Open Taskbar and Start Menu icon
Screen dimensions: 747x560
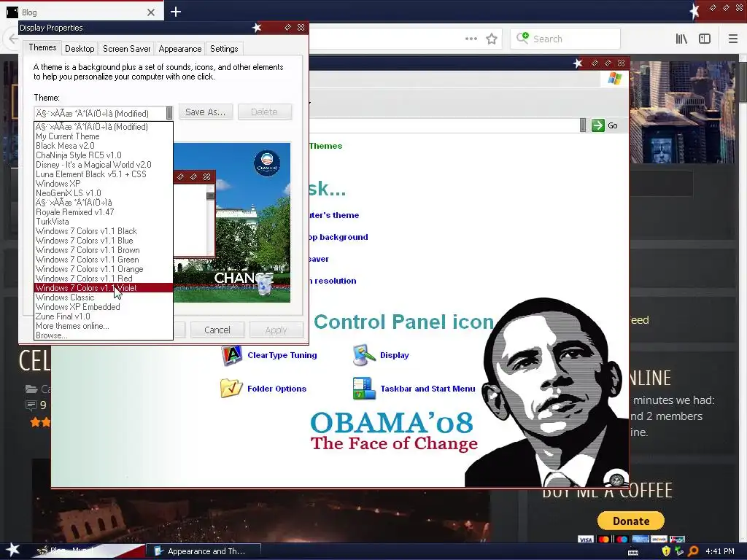click(x=364, y=388)
